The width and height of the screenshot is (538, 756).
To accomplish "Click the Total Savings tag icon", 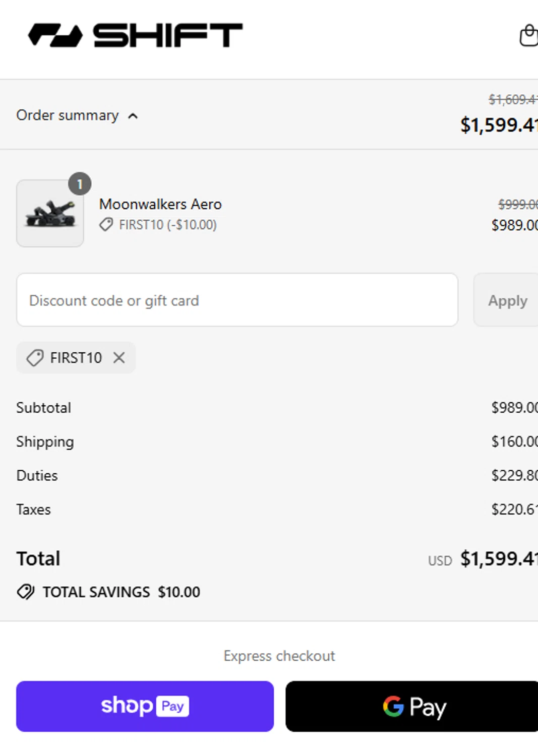I will 26,592.
